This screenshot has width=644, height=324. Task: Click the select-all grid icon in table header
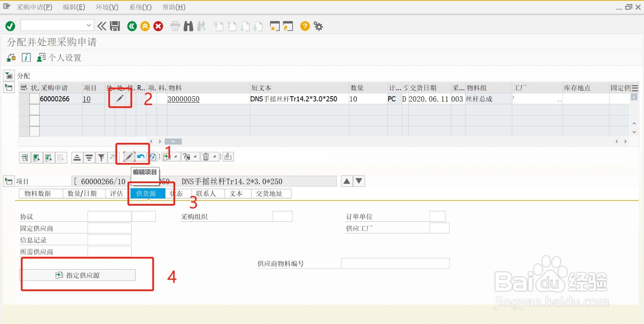(24, 88)
